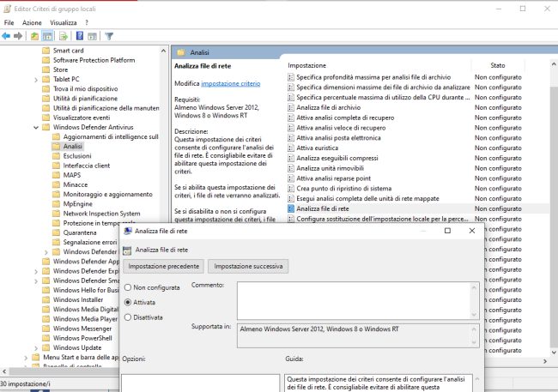Select the 'Disattivata' radio button
Screen dimensions: 558x392
(129, 317)
